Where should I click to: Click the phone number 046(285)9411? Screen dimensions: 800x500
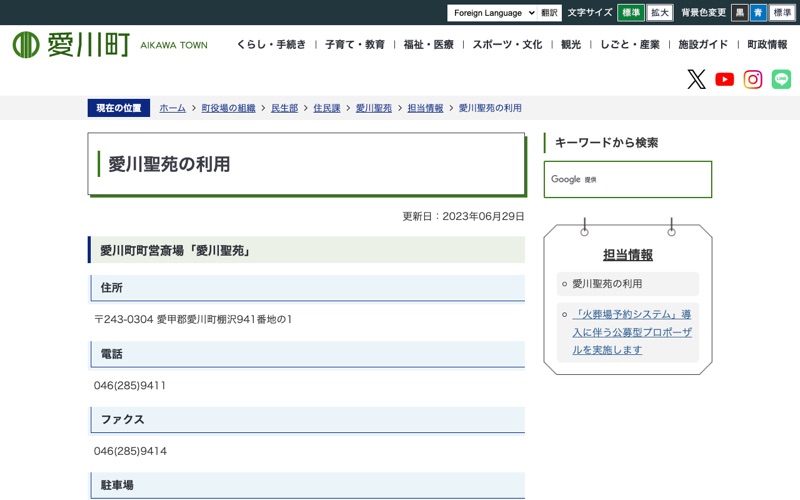coord(130,386)
